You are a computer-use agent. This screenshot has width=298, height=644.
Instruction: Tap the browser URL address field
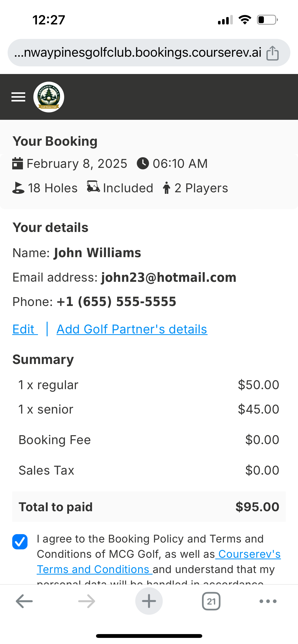click(138, 53)
